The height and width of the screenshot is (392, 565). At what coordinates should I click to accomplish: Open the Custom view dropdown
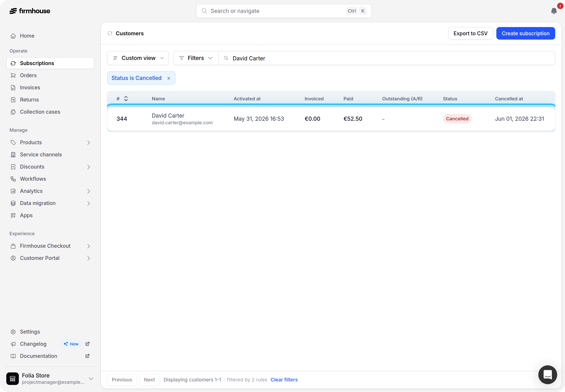click(138, 58)
